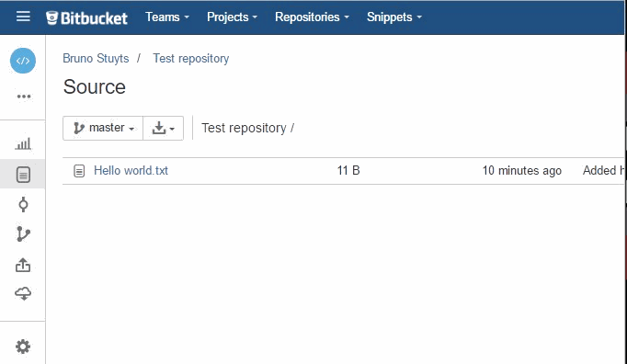The width and height of the screenshot is (627, 364).
Task: Open the Teams menu
Action: click(x=167, y=17)
